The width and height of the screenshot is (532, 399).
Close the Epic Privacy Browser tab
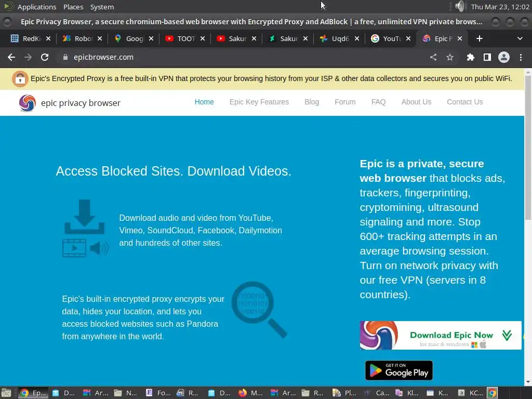click(x=460, y=38)
